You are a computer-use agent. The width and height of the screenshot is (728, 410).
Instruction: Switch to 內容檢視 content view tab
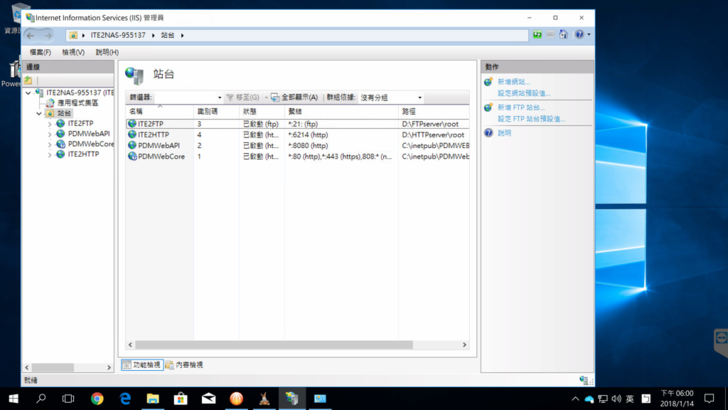184,365
